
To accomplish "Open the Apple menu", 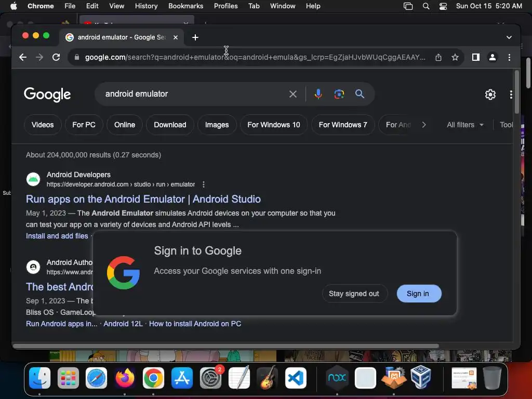I will (14, 6).
